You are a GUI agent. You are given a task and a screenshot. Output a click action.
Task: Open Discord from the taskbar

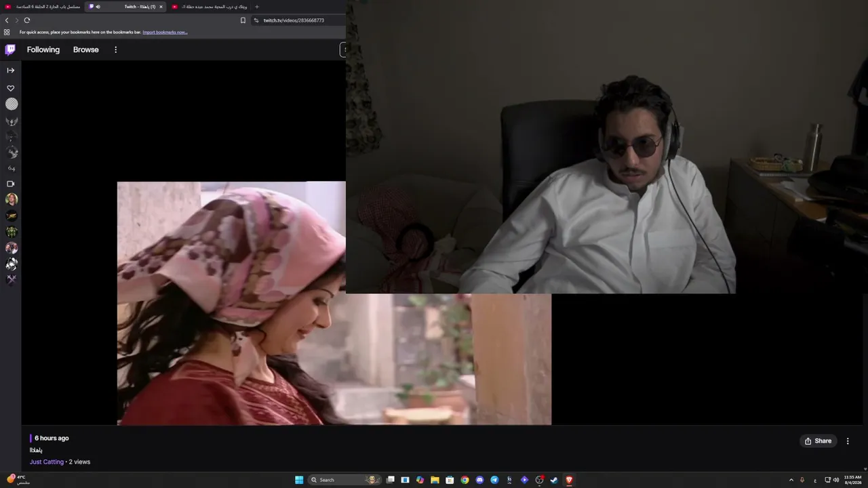479,480
